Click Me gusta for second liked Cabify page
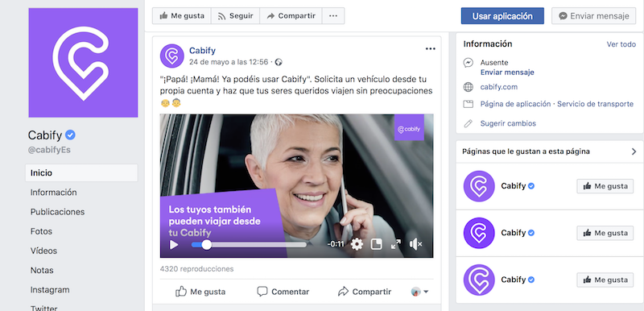The height and width of the screenshot is (311, 644). (605, 233)
